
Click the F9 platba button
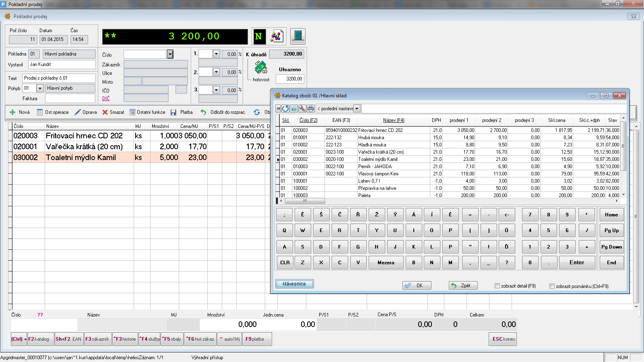pyautogui.click(x=257, y=339)
